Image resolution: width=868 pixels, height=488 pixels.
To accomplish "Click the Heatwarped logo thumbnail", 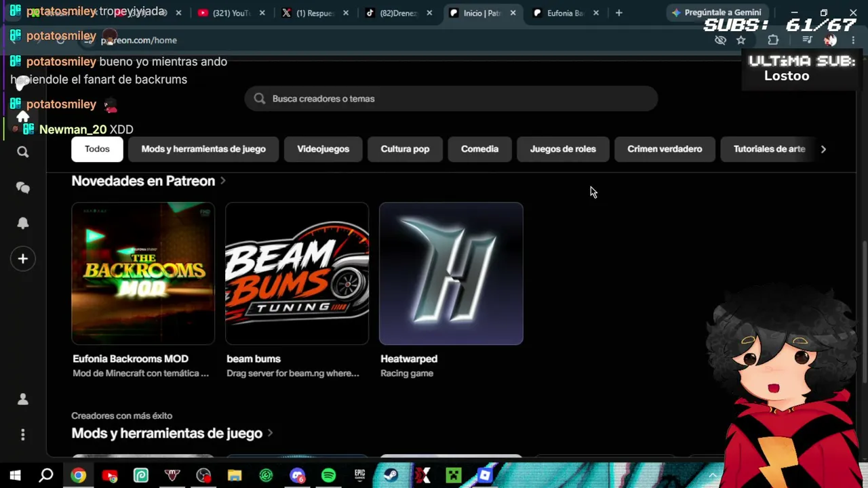I will 451,273.
